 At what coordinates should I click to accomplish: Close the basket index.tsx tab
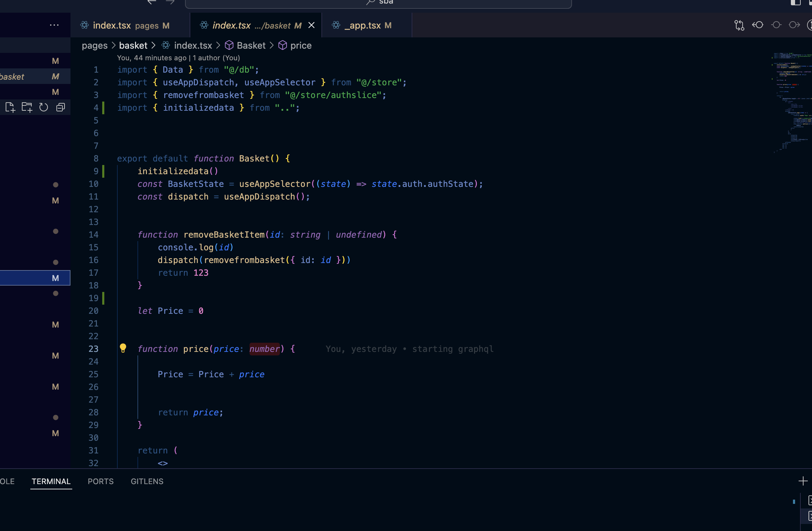point(312,25)
